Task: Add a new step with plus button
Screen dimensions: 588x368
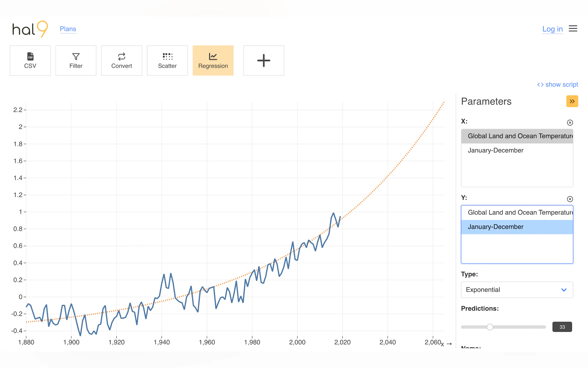Action: coord(263,60)
